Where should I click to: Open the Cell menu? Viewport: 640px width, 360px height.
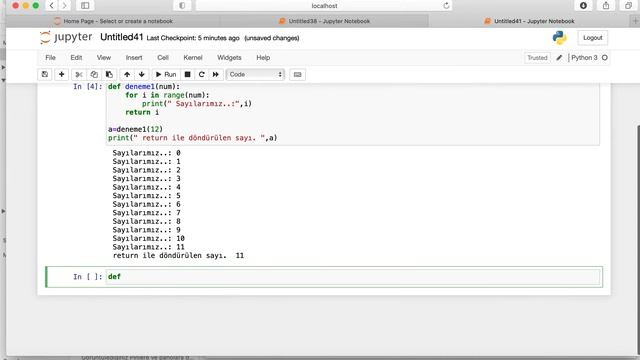coord(163,58)
